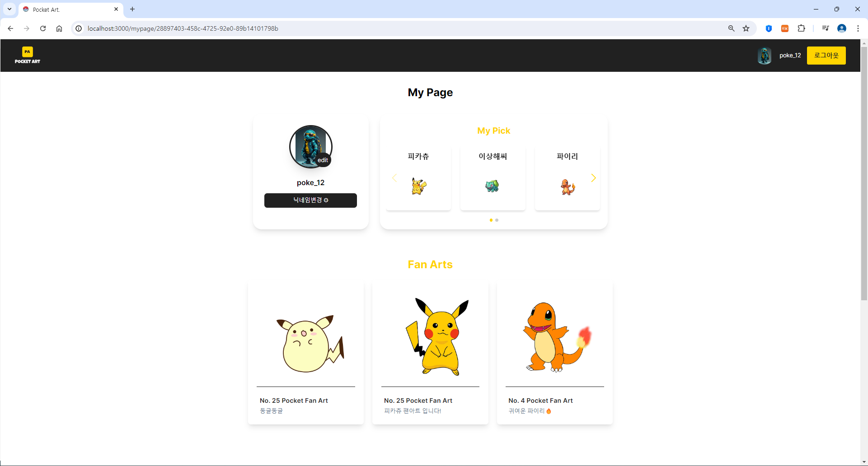Viewport: 868px width, 466px height.
Task: Click the poke_12 username in the header
Action: tap(790, 56)
